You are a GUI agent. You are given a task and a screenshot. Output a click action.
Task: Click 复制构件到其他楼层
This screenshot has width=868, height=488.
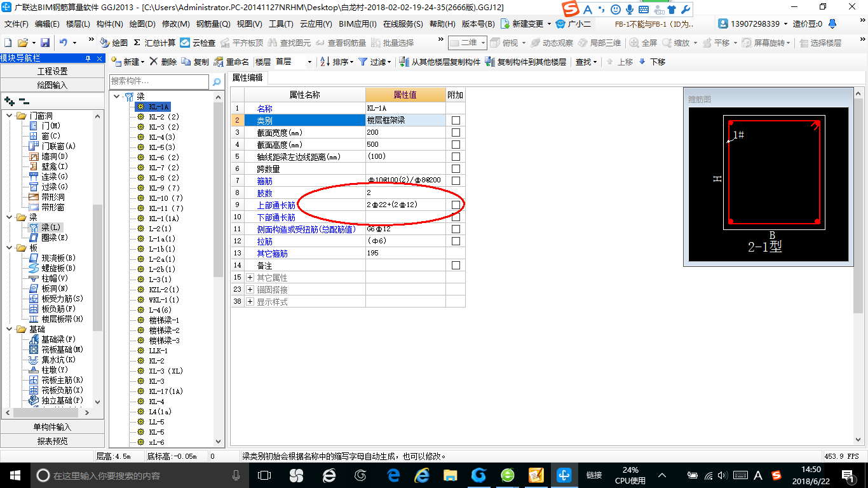[x=526, y=62]
